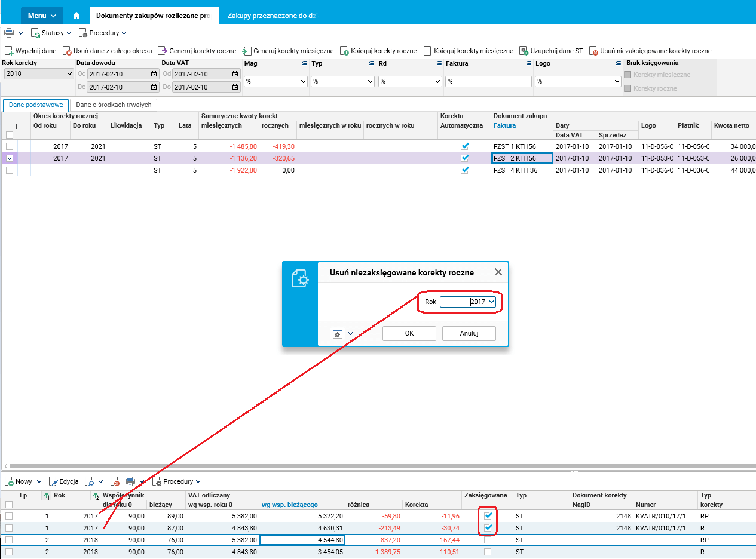Toggle Automatyczna checkbox for FZST 4 KTH 36
756x559 pixels.
(x=465, y=170)
